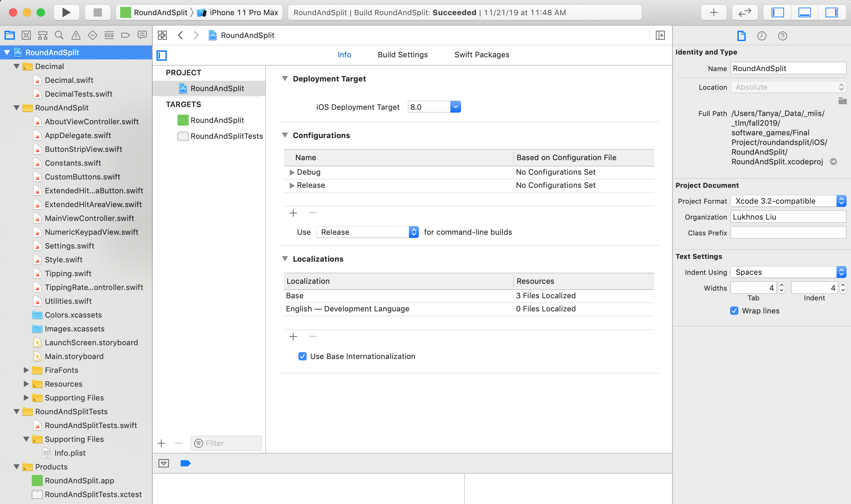The height and width of the screenshot is (504, 851).
Task: Open the Library with the plus button
Action: pos(714,13)
